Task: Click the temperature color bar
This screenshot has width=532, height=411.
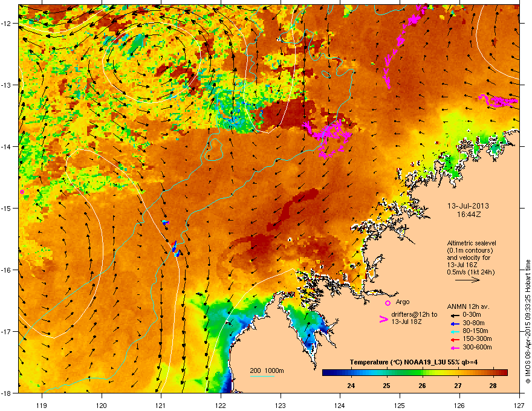Action: pos(415,373)
